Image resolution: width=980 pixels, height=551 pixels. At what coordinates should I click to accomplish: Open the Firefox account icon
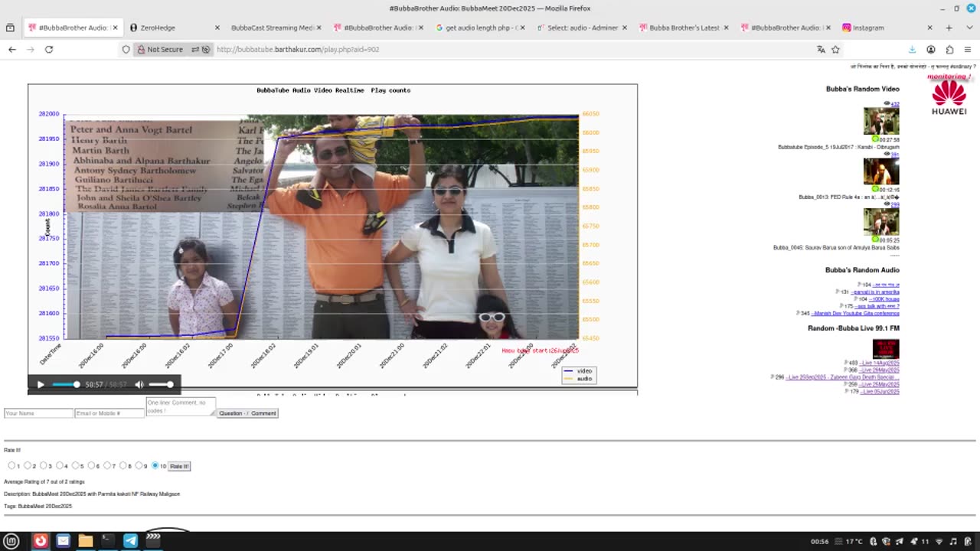931,49
